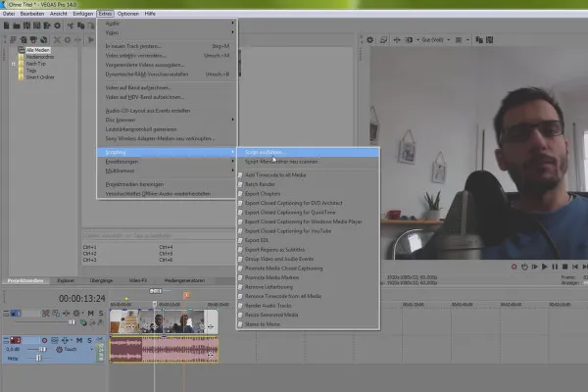Run the Export Chapters script
This screenshot has width=588, height=392.
(x=308, y=194)
